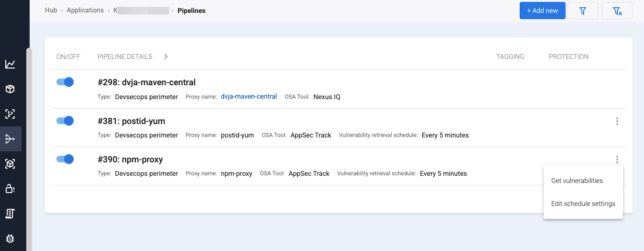Open the pipelines sidebar icon
Viewport: 644px width, 251px height.
(10, 139)
